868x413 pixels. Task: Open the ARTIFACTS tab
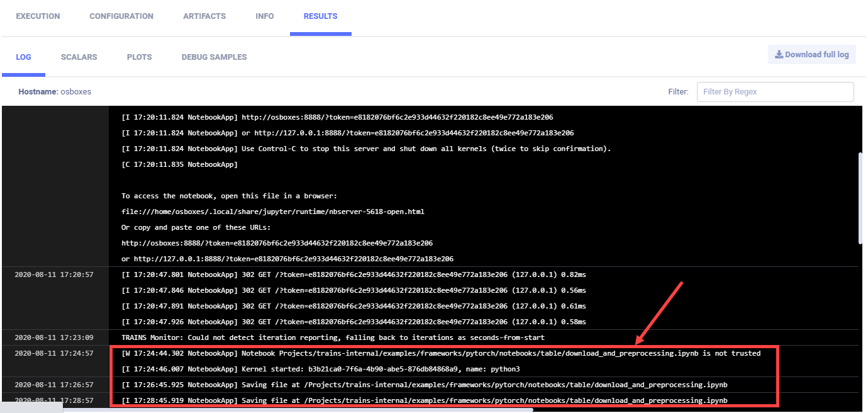coord(204,16)
